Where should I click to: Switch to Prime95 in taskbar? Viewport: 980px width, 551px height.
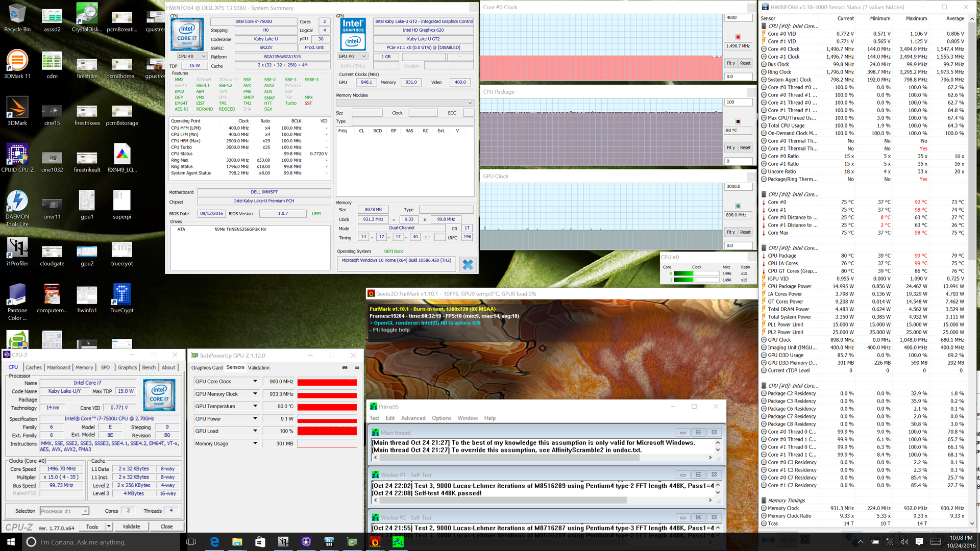[398, 542]
